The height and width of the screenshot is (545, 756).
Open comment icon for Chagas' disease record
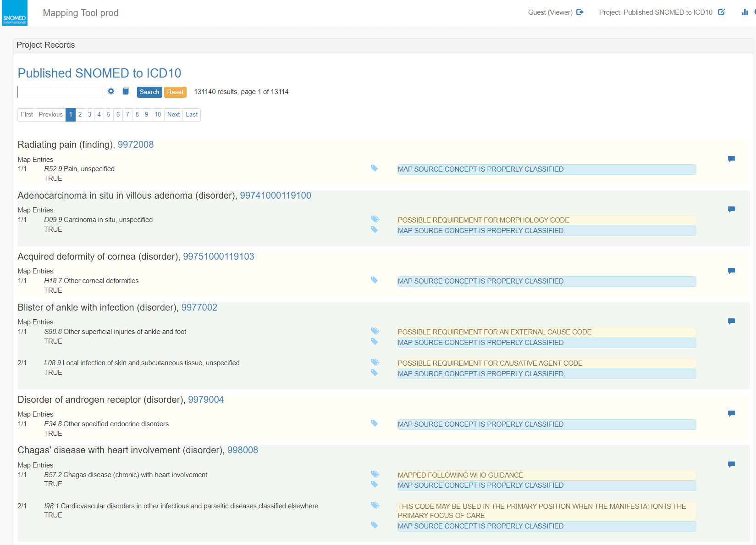tap(731, 465)
